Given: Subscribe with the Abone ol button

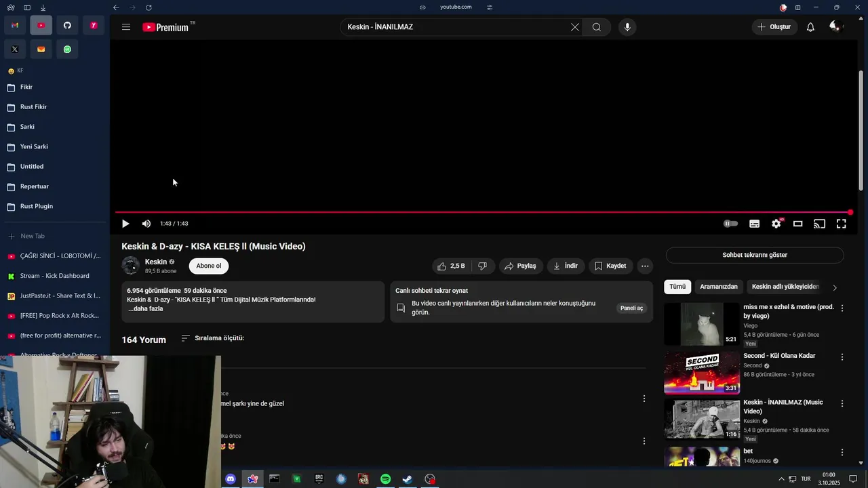Looking at the screenshot, I should (209, 266).
